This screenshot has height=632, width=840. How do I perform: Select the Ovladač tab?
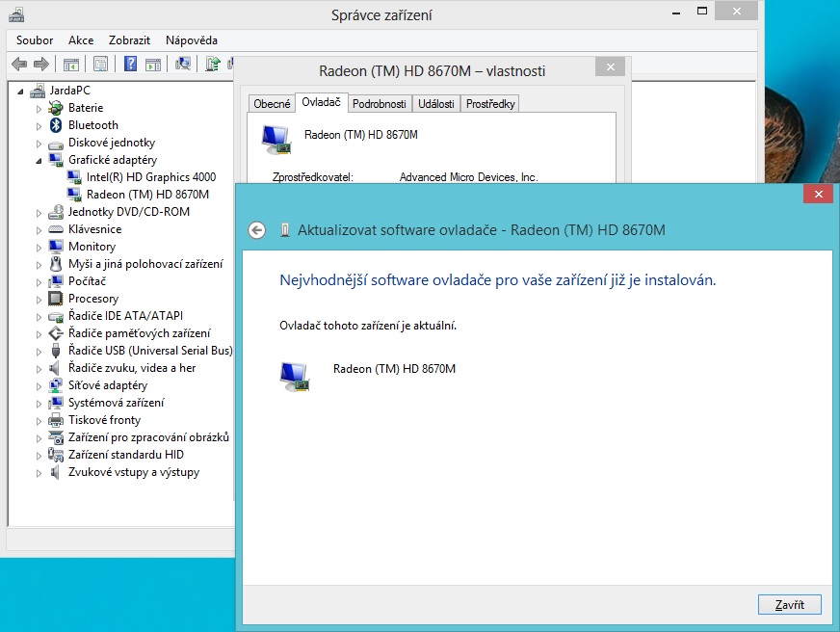coord(321,102)
